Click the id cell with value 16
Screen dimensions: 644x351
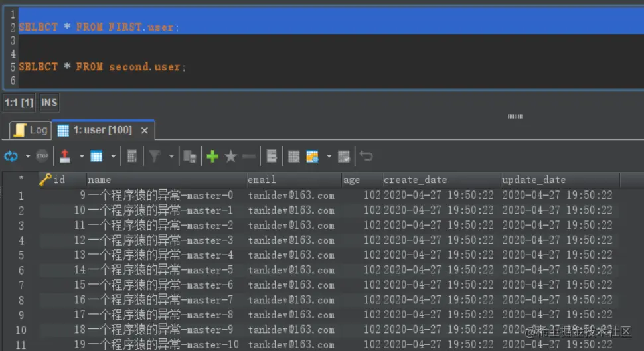62,300
